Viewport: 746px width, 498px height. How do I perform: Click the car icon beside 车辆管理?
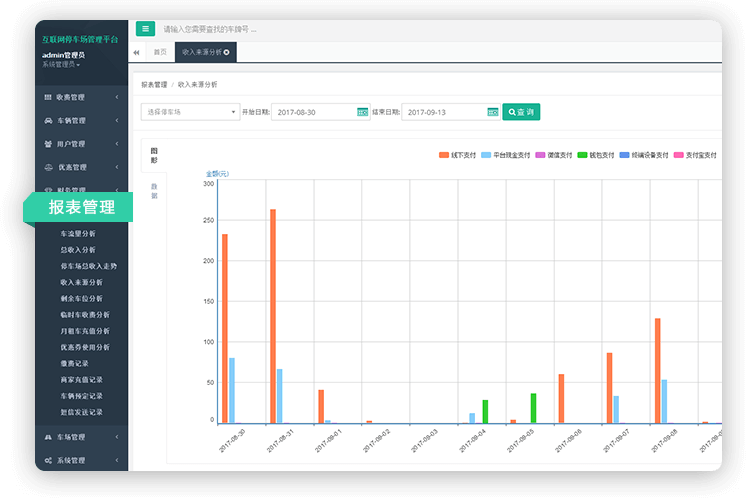click(48, 120)
